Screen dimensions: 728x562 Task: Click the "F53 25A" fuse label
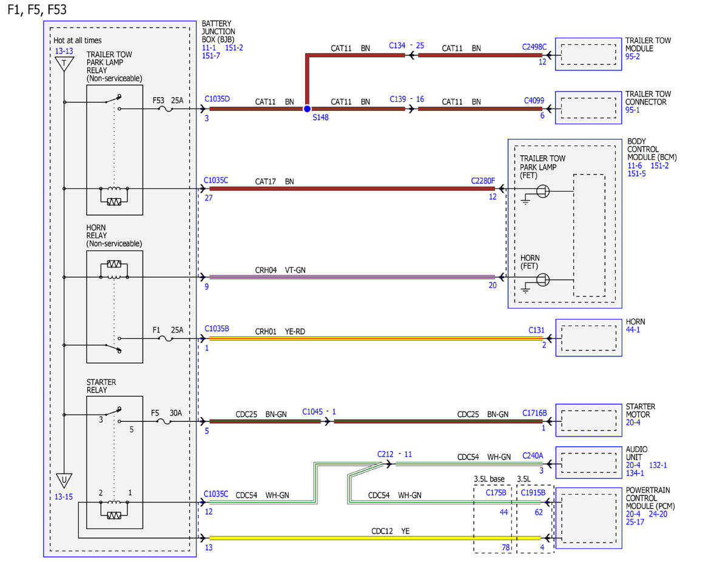(167, 100)
